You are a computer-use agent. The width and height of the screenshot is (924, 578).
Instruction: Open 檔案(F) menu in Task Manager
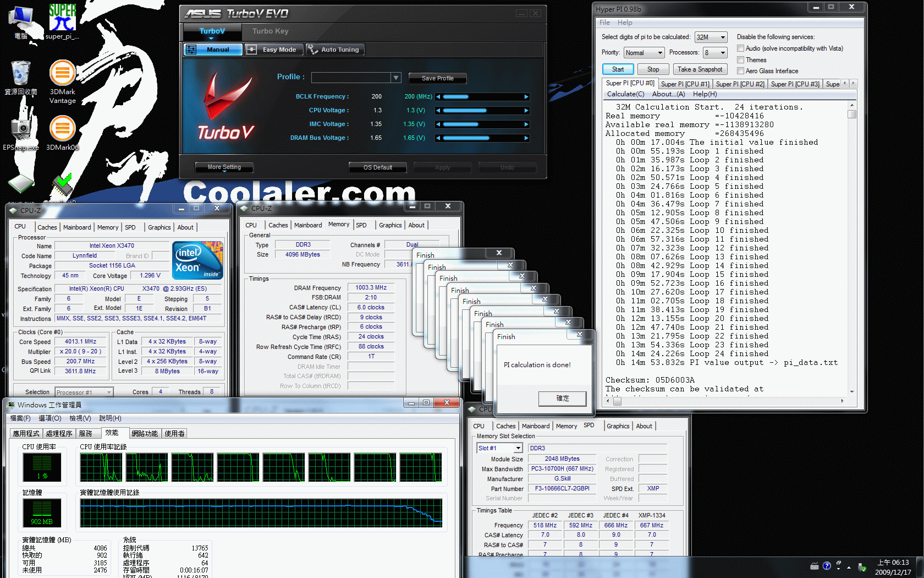pyautogui.click(x=20, y=418)
